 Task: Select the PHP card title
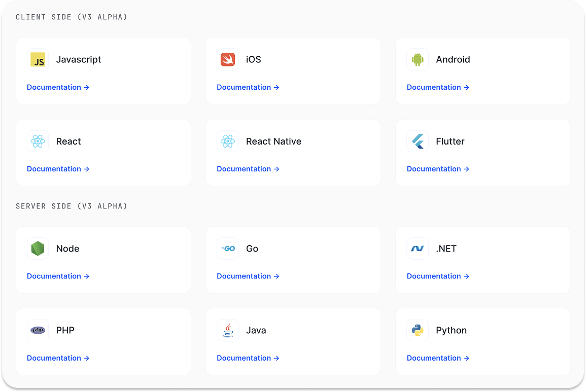click(65, 330)
